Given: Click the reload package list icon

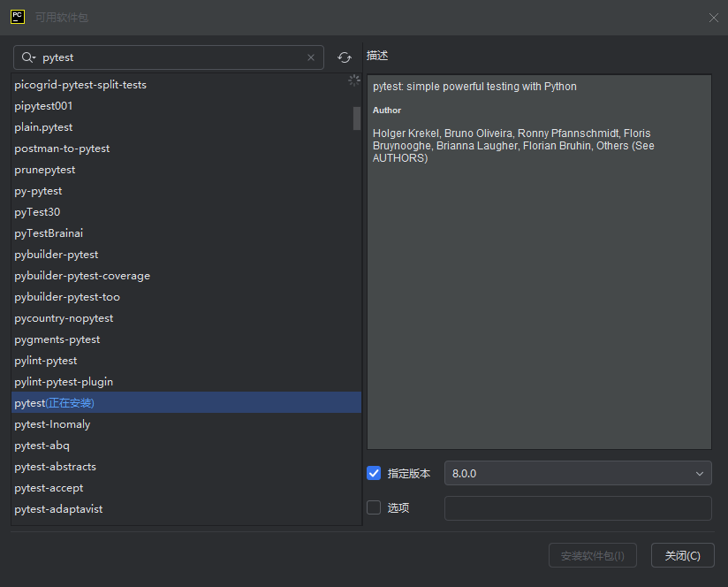Looking at the screenshot, I should click(344, 57).
